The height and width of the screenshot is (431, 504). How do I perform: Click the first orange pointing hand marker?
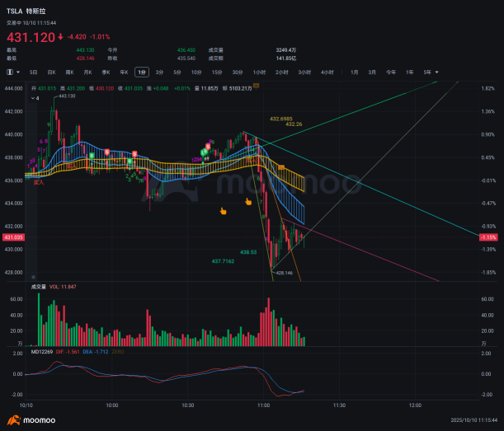tap(222, 211)
